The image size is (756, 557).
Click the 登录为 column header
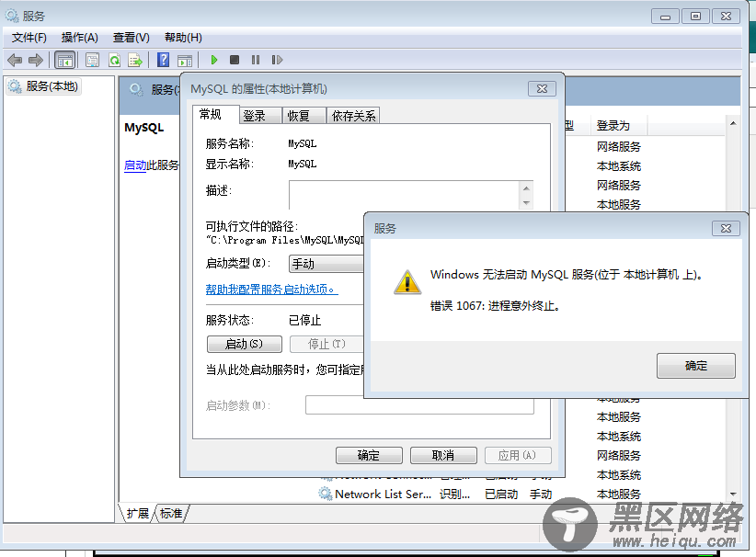(619, 126)
